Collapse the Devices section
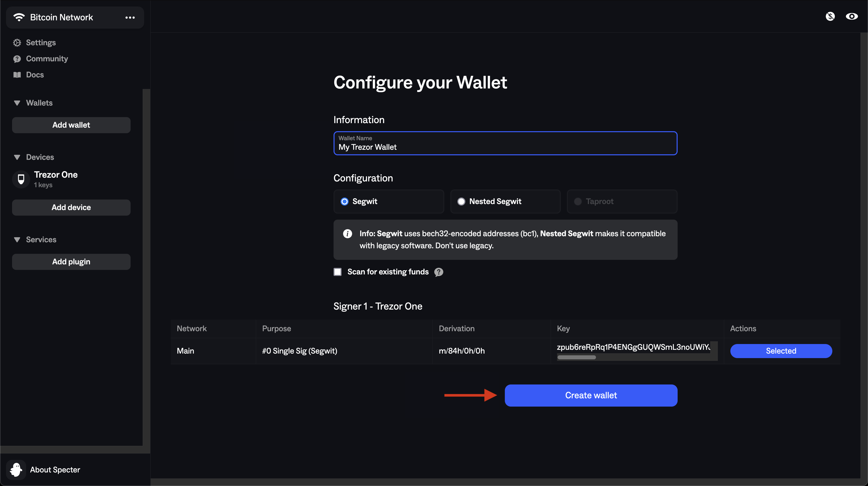 (17, 157)
